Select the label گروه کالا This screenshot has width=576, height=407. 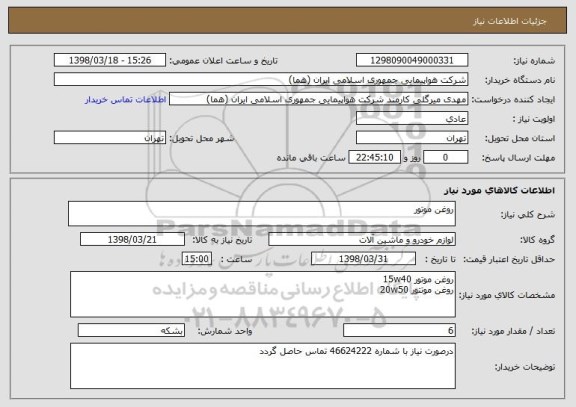click(x=537, y=240)
